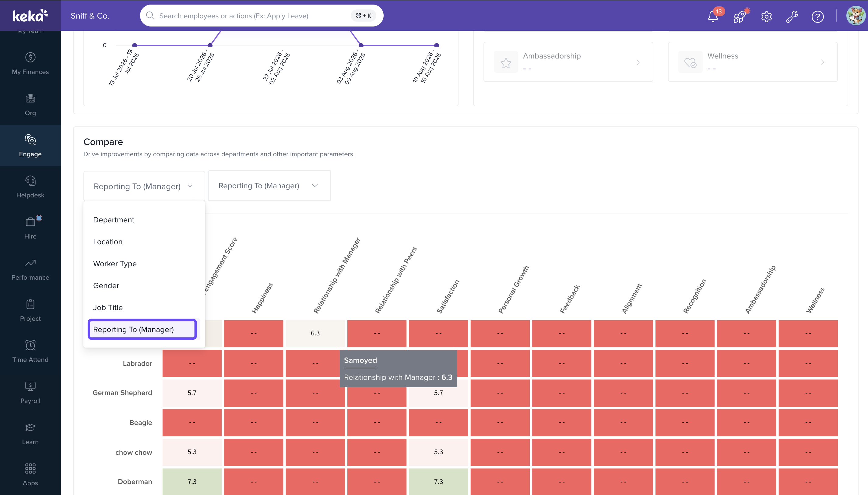Expand the Ambassadorship card chevron
The width and height of the screenshot is (868, 495).
pos(638,62)
